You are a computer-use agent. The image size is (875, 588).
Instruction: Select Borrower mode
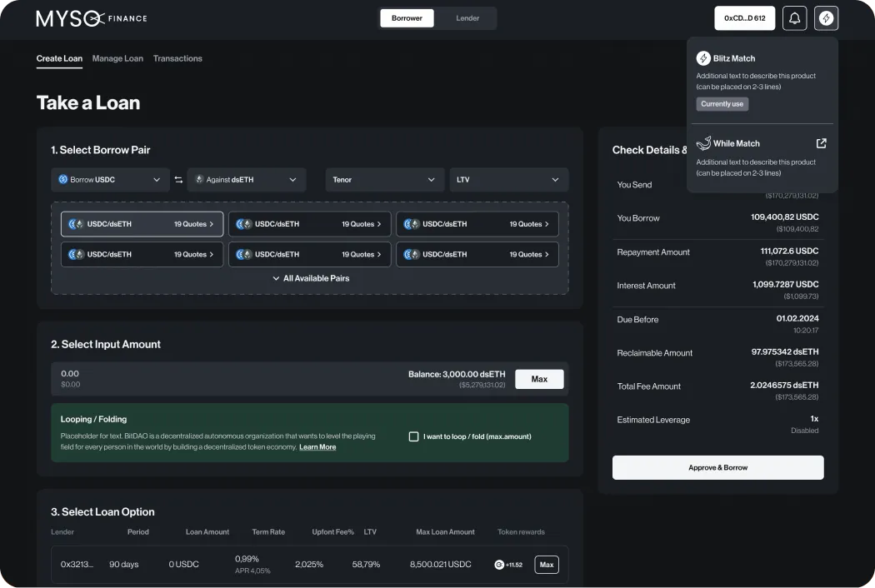click(407, 17)
